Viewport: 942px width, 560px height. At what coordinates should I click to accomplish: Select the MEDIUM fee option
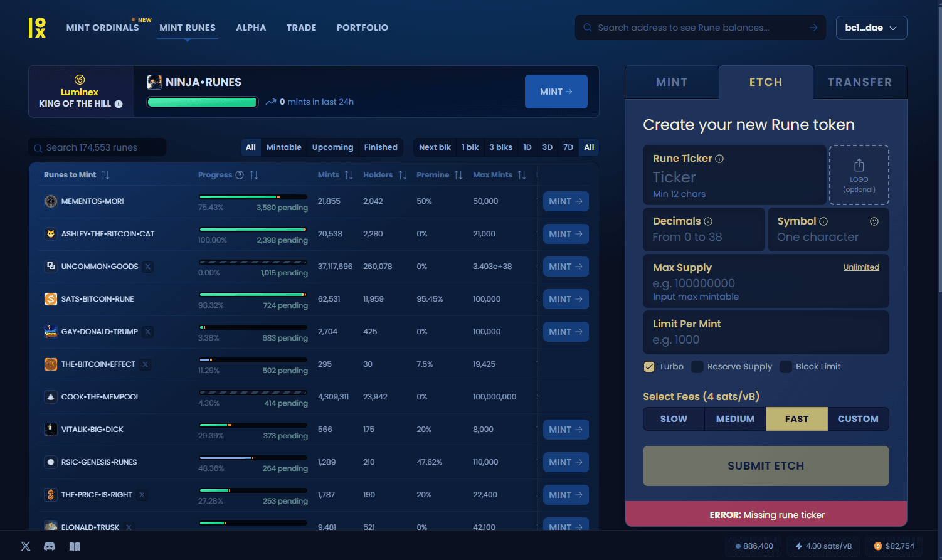click(736, 419)
